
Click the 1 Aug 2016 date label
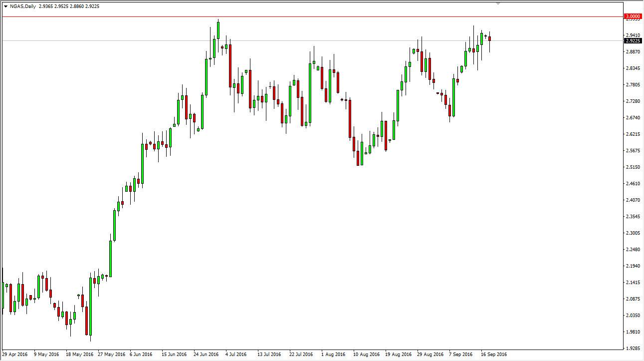pos(333,355)
